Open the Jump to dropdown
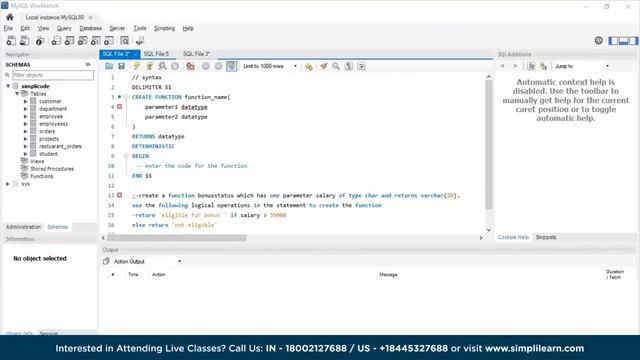Image resolution: width=640 pixels, height=360 pixels. 582,66
